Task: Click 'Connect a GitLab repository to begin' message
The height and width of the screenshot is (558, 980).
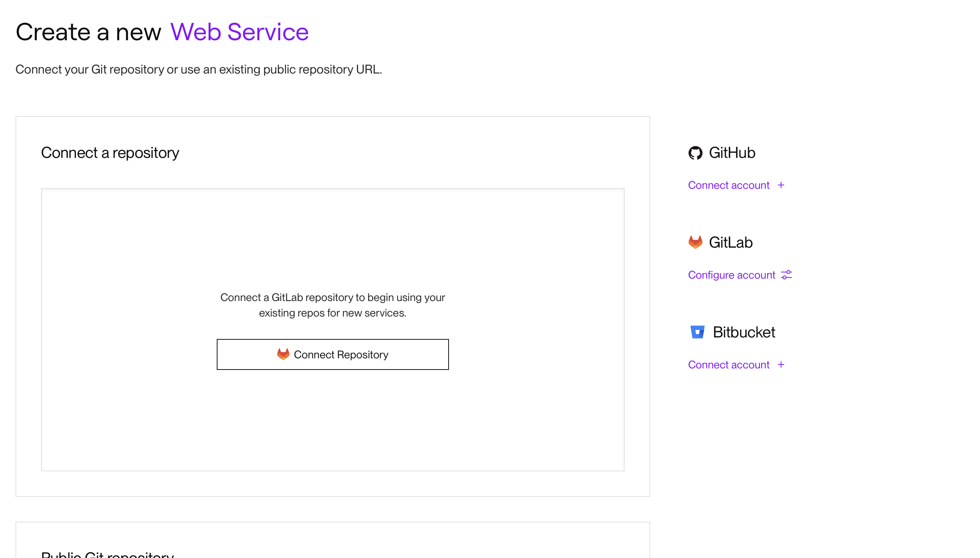Action: click(x=332, y=305)
